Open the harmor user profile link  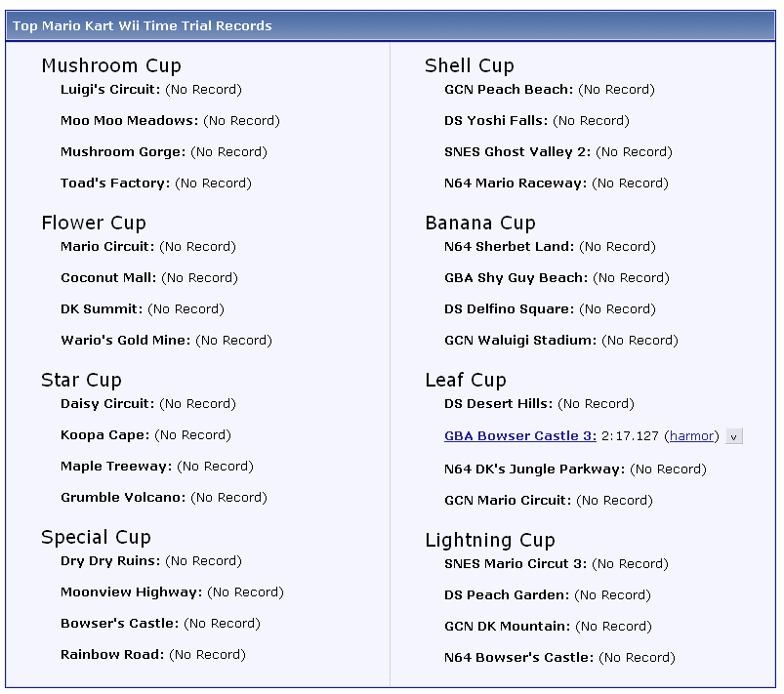coord(691,436)
